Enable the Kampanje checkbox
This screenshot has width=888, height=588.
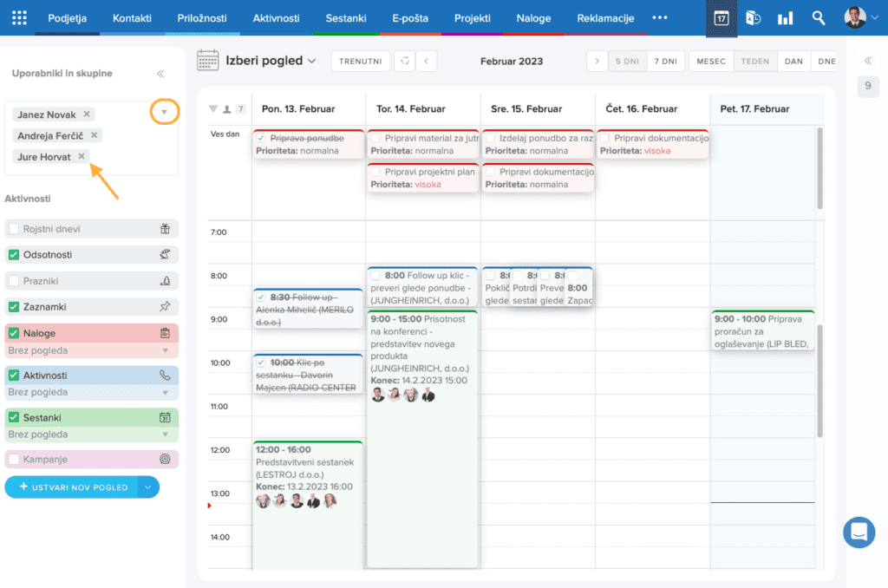click(14, 459)
